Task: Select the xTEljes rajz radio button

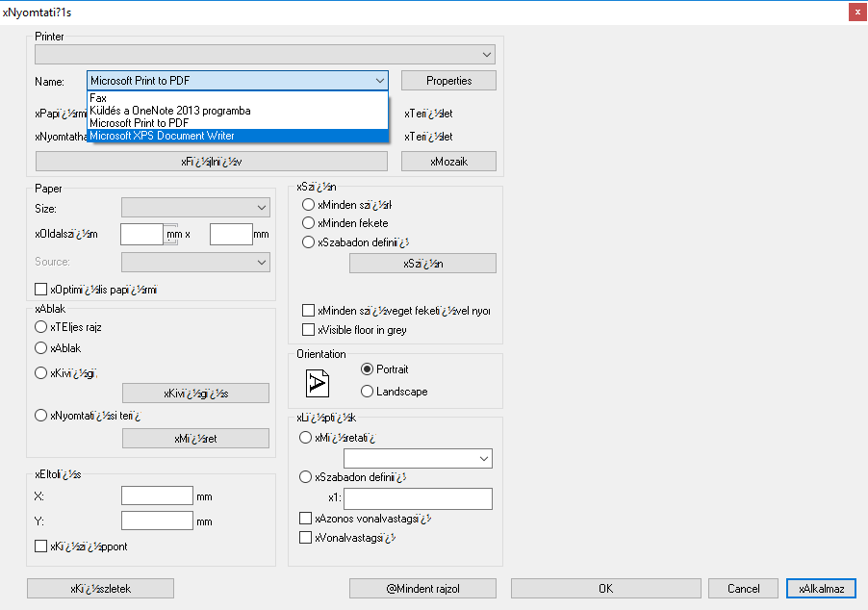Action: (41, 328)
